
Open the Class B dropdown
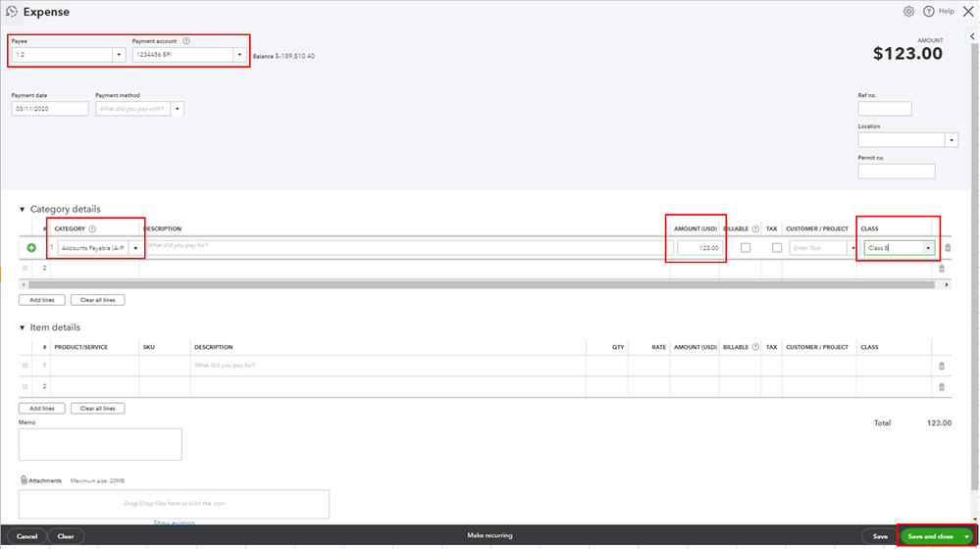(x=928, y=248)
